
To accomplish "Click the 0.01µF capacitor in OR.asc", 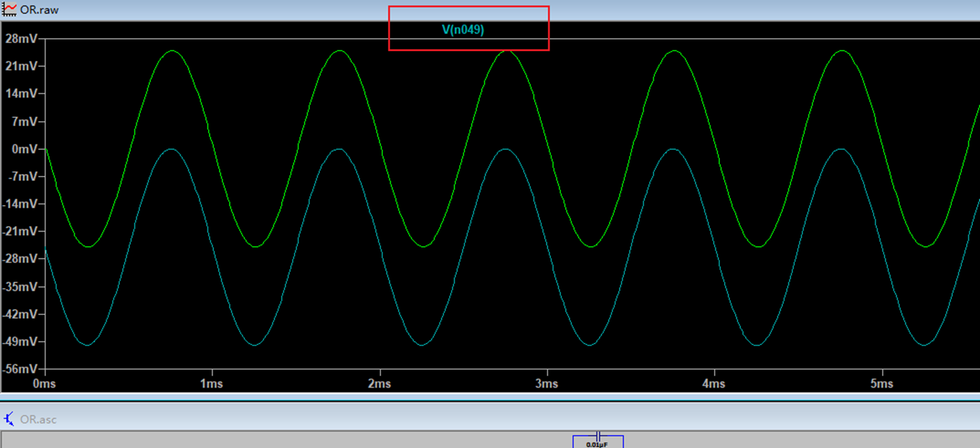I will [598, 441].
